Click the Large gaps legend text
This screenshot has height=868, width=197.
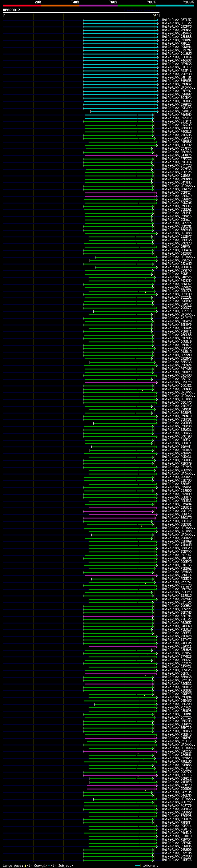13,865
